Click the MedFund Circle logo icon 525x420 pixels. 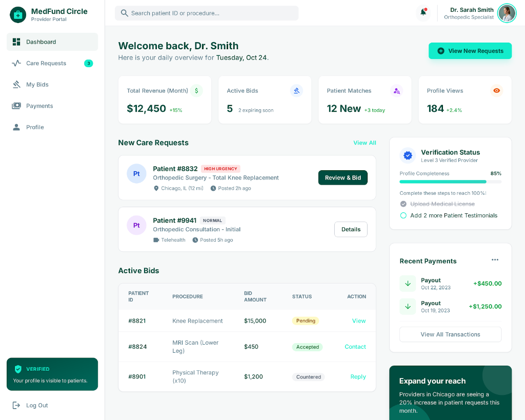pos(18,15)
